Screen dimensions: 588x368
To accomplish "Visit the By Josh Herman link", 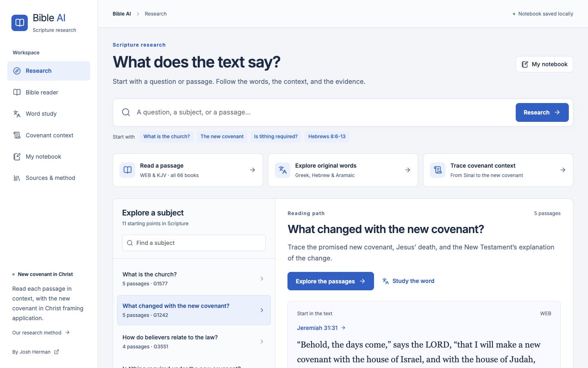I will pos(36,352).
